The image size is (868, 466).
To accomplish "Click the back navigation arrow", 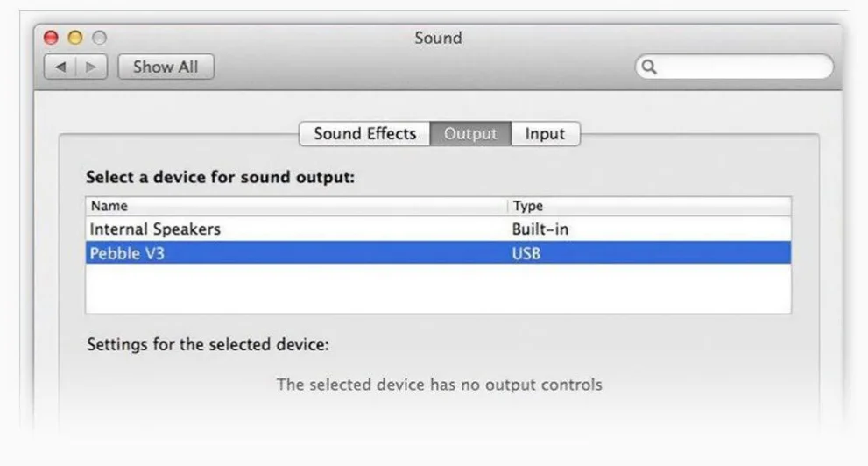I will (60, 67).
